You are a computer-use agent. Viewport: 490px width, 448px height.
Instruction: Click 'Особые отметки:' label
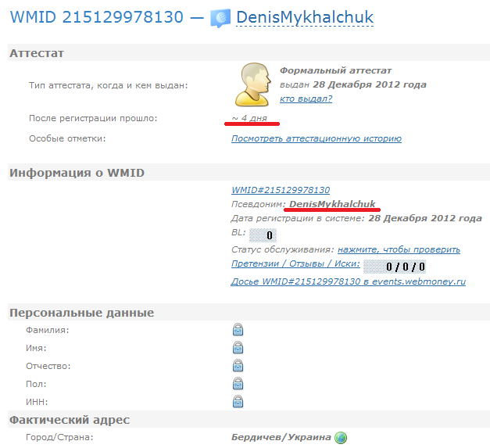[67, 138]
